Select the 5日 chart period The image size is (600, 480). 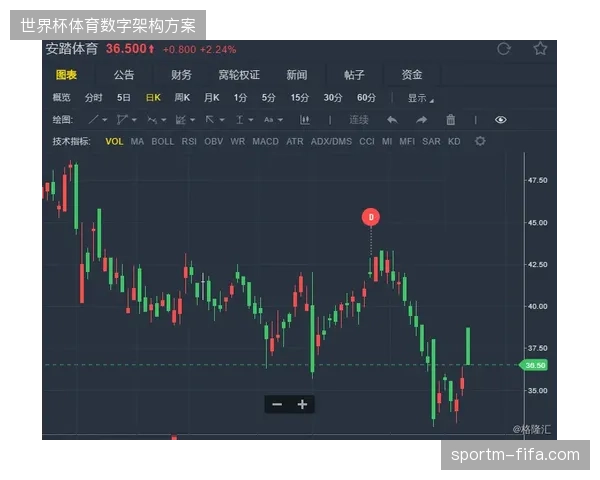tap(124, 98)
